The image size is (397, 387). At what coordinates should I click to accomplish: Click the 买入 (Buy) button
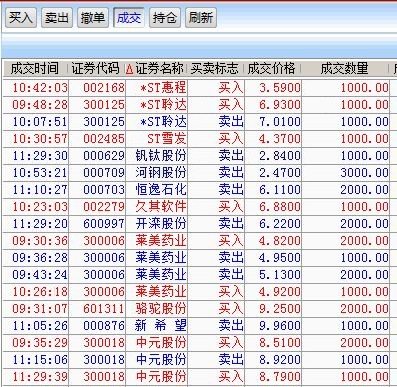tap(21, 18)
